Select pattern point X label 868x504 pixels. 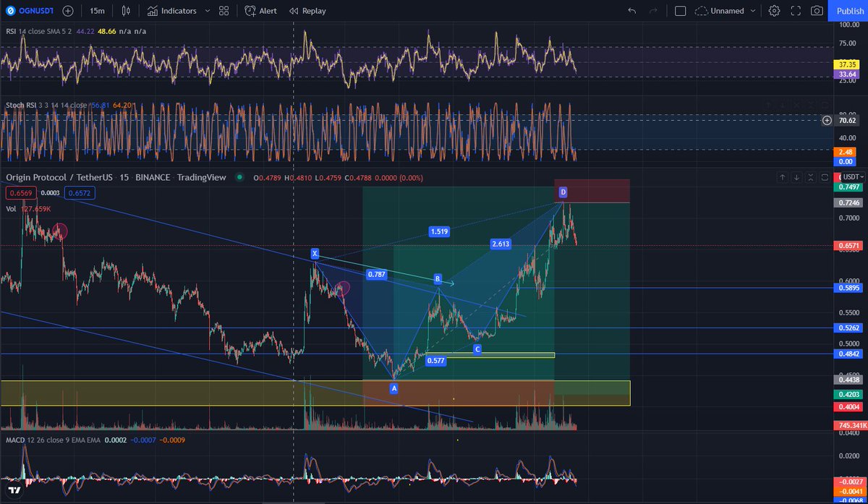tap(315, 253)
